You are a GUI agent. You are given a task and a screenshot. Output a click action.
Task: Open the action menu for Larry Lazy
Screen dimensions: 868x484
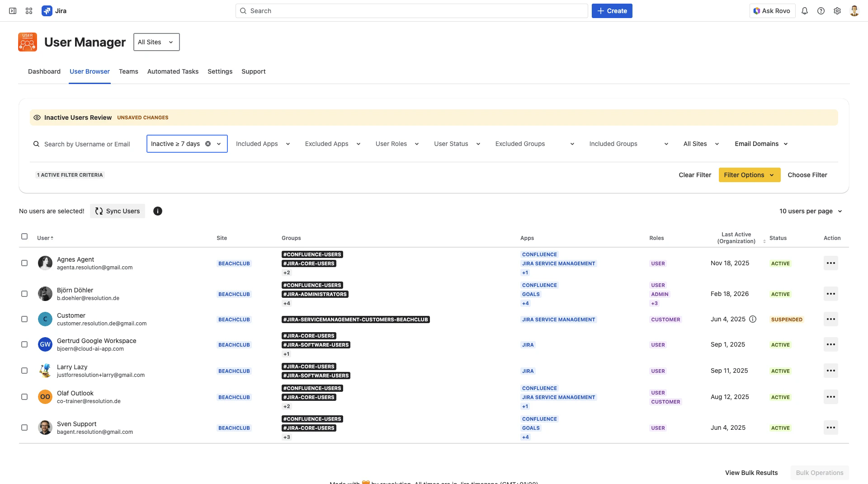click(830, 371)
